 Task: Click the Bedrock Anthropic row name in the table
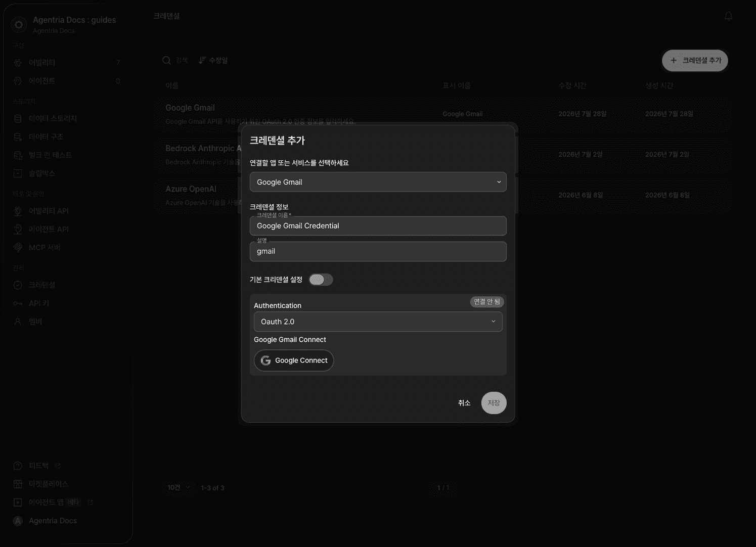(x=203, y=148)
